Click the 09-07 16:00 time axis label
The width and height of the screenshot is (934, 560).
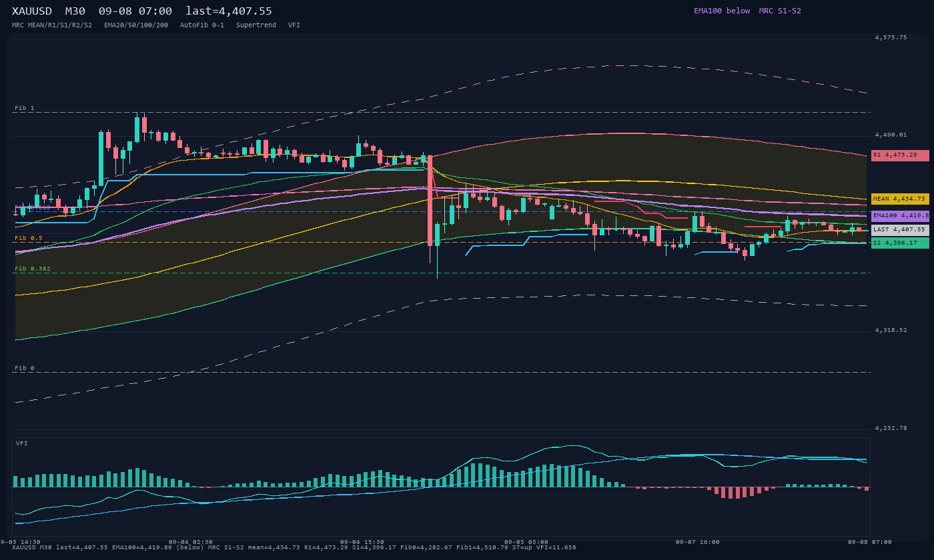click(x=698, y=542)
